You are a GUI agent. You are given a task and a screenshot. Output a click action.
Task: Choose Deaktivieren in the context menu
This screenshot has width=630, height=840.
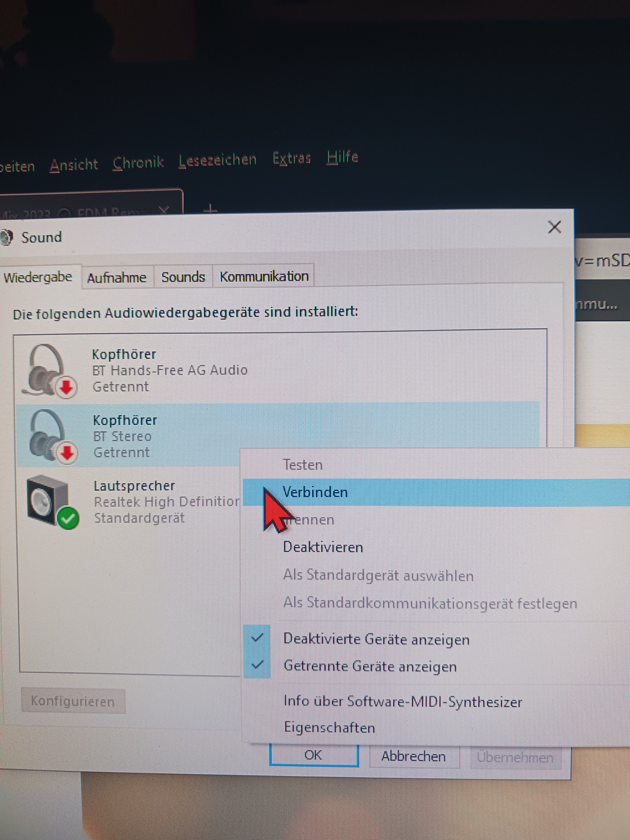[x=323, y=547]
